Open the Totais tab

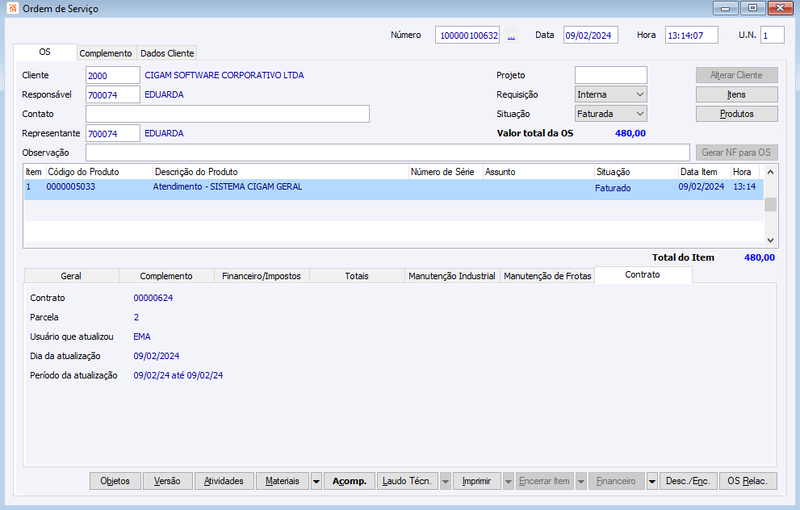pos(357,276)
